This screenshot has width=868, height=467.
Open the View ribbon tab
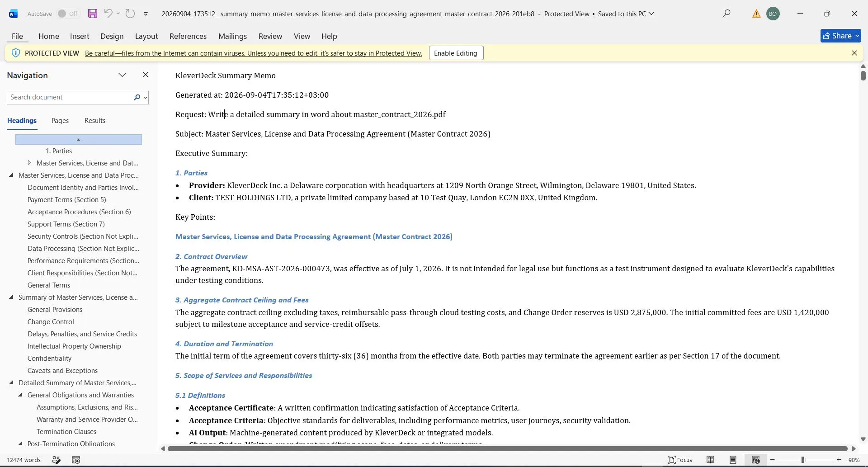pyautogui.click(x=302, y=36)
